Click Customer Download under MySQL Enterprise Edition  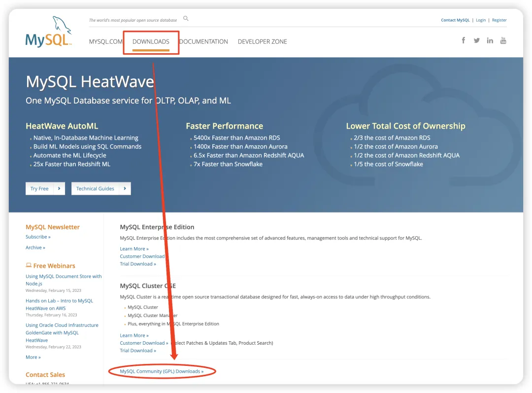[x=142, y=256]
